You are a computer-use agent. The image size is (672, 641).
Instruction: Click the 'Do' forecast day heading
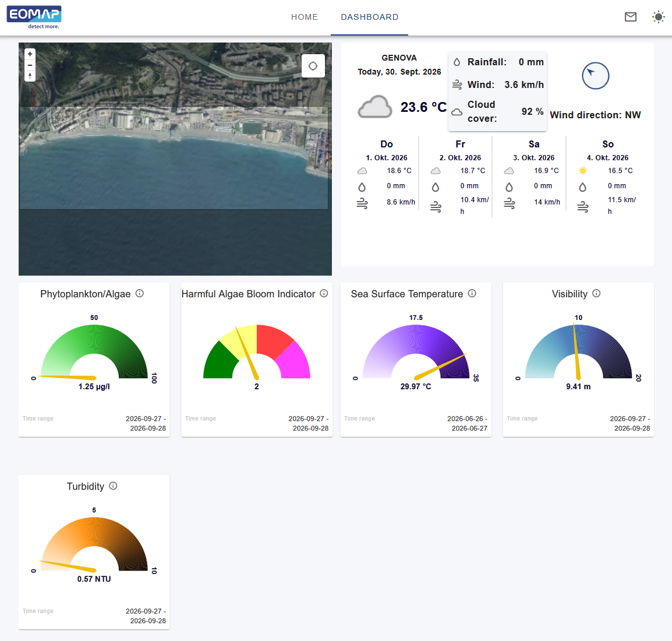pos(387,144)
